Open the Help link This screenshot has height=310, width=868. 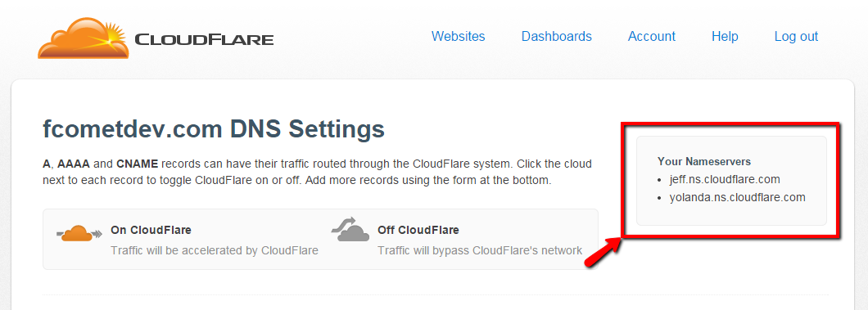pyautogui.click(x=725, y=37)
